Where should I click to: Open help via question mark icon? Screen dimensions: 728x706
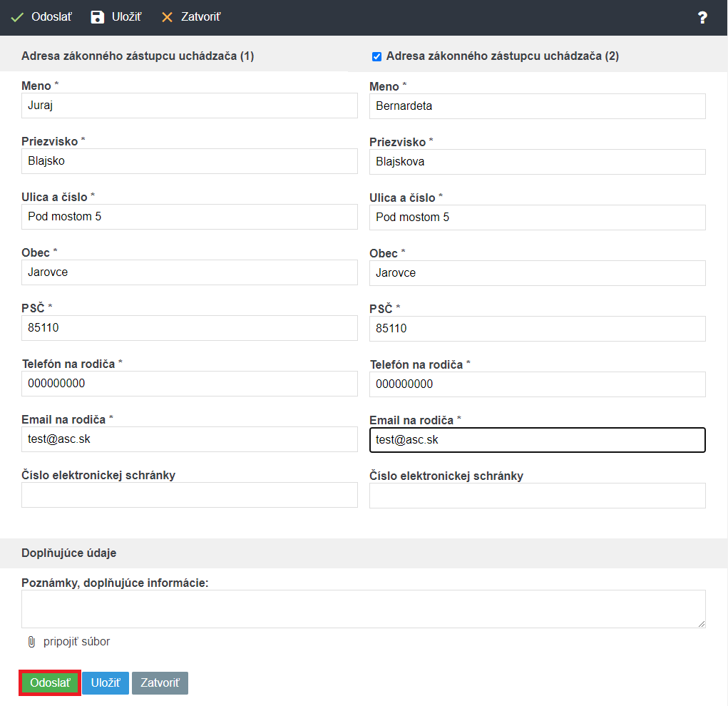(702, 18)
